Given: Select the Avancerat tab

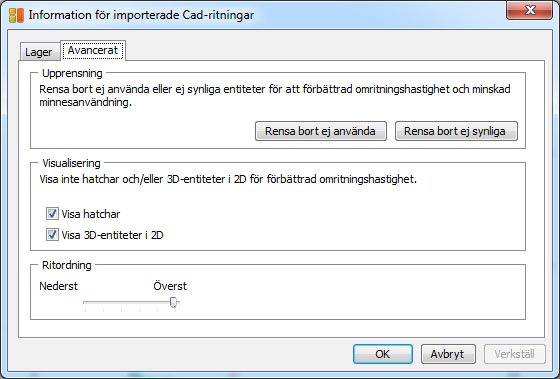Looking at the screenshot, I should point(93,50).
